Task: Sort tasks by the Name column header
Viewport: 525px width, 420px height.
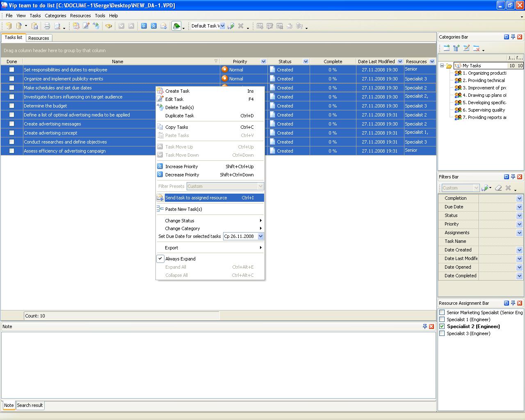Action: pyautogui.click(x=118, y=62)
